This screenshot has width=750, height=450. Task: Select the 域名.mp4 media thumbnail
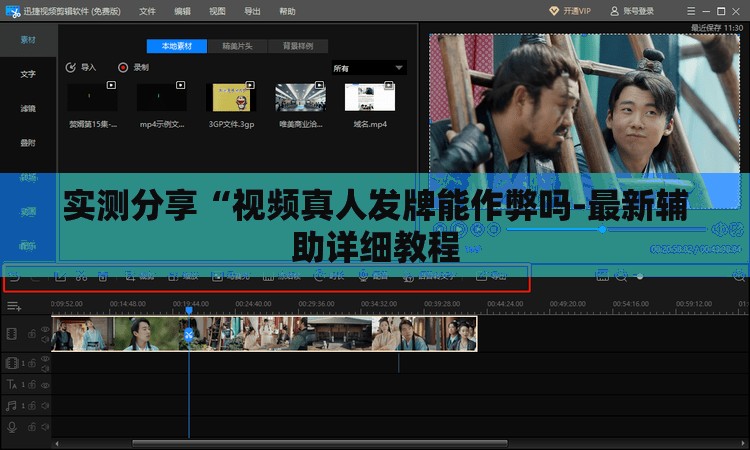tap(370, 98)
